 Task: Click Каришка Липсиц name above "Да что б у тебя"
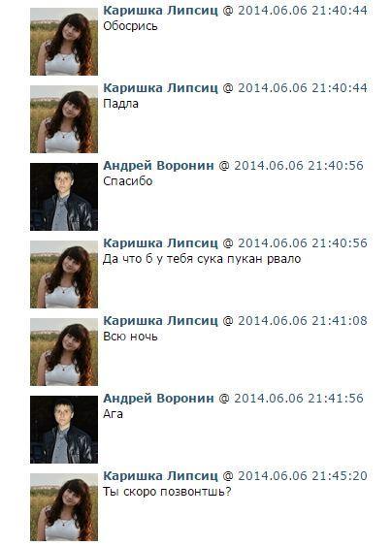160,243
